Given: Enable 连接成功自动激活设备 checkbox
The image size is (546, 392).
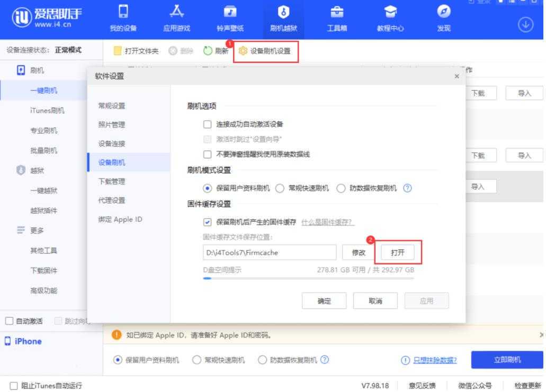Looking at the screenshot, I should pos(208,124).
